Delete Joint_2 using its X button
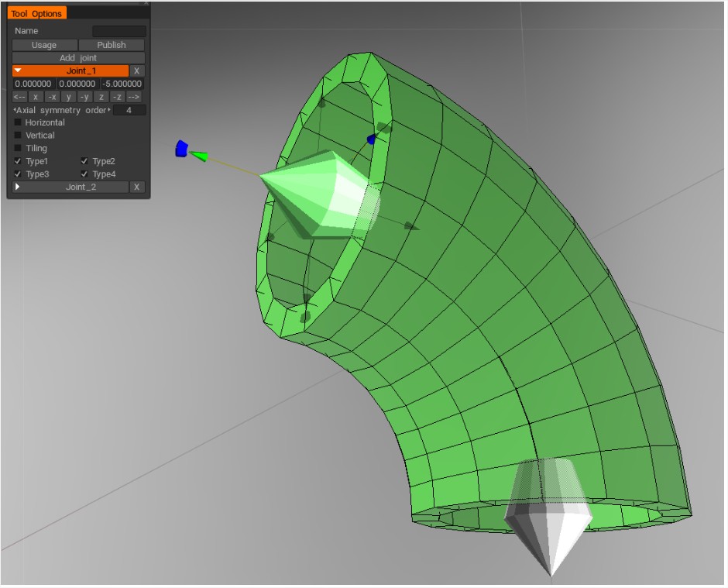The image size is (728, 588). click(136, 187)
